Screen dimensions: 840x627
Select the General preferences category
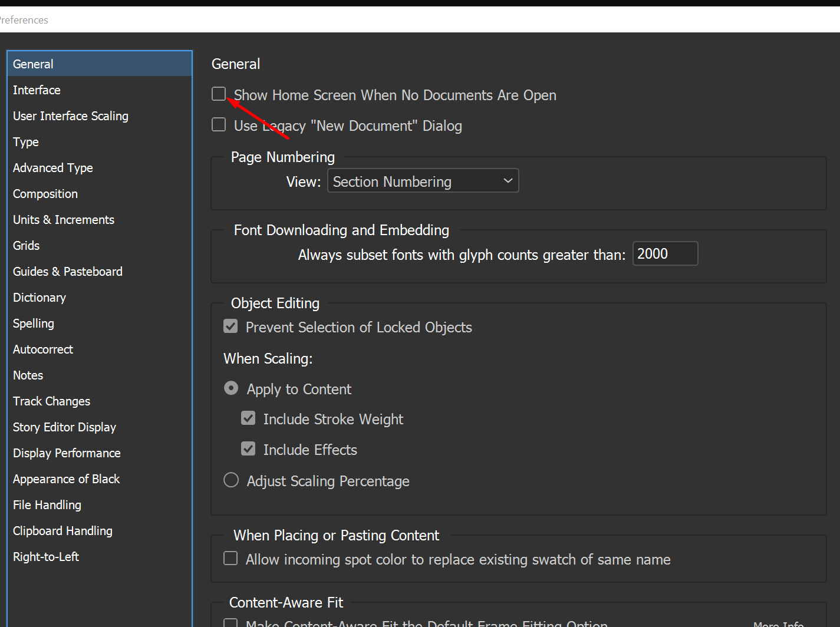(x=33, y=64)
